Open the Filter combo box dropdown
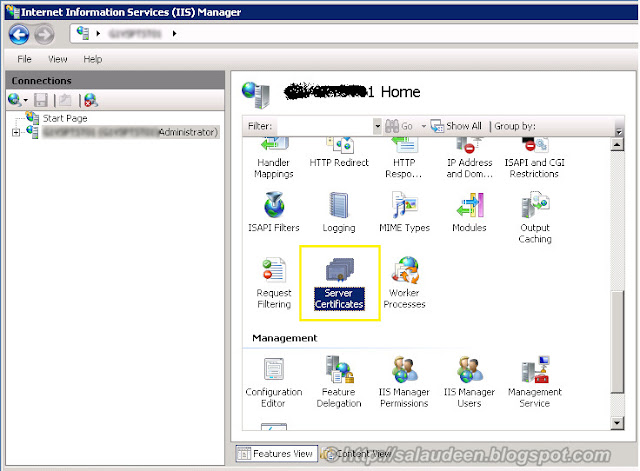 coord(377,126)
